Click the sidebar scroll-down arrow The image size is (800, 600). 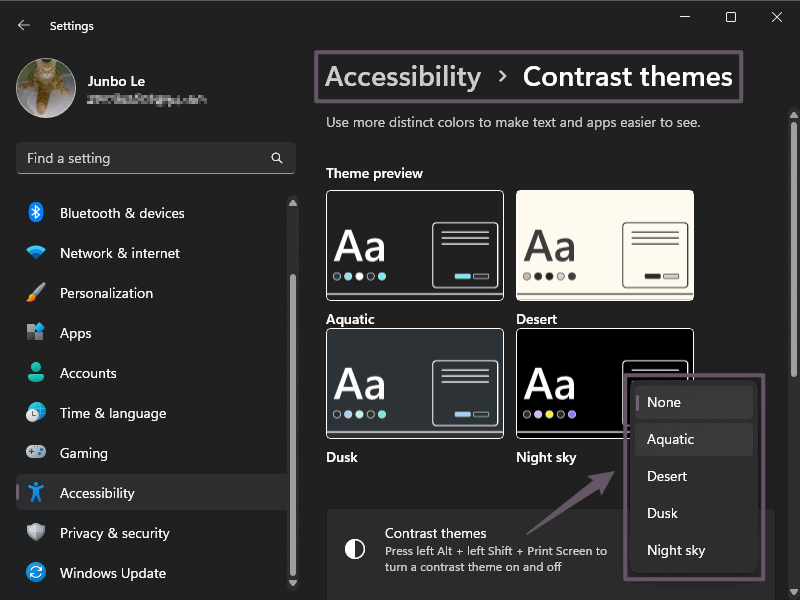coord(293,583)
